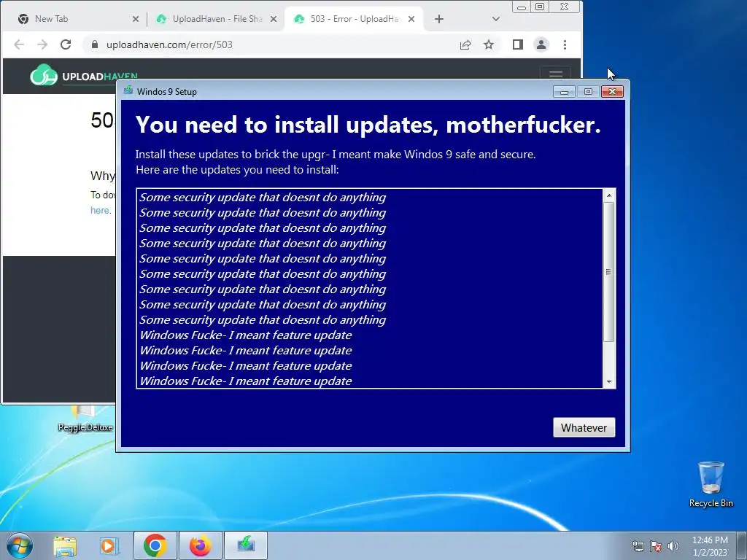Screen dimensions: 747x560
Task: Click the Windos 9 Setup title bar icon
Action: tap(128, 90)
